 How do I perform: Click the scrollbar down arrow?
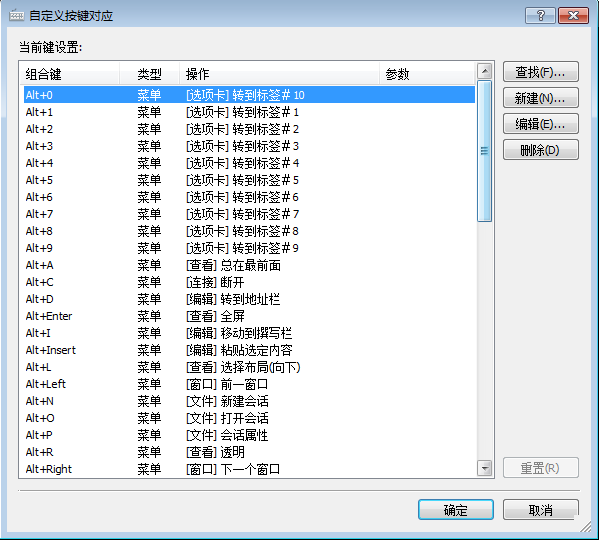pos(484,468)
